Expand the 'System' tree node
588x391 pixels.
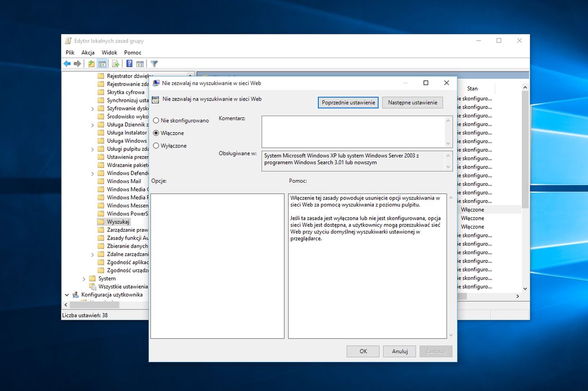(x=84, y=279)
